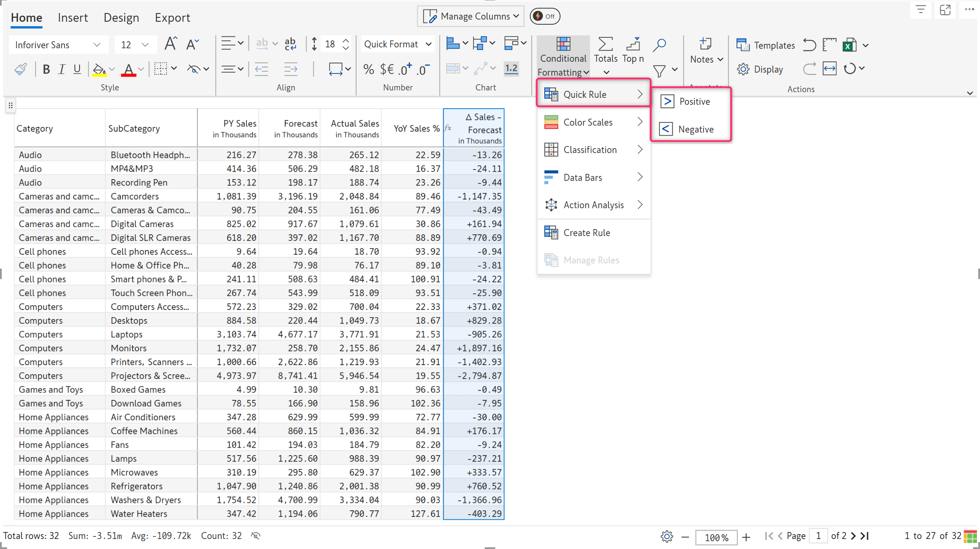Open Display settings gear
Screen dimensions: 980x549
click(x=743, y=69)
